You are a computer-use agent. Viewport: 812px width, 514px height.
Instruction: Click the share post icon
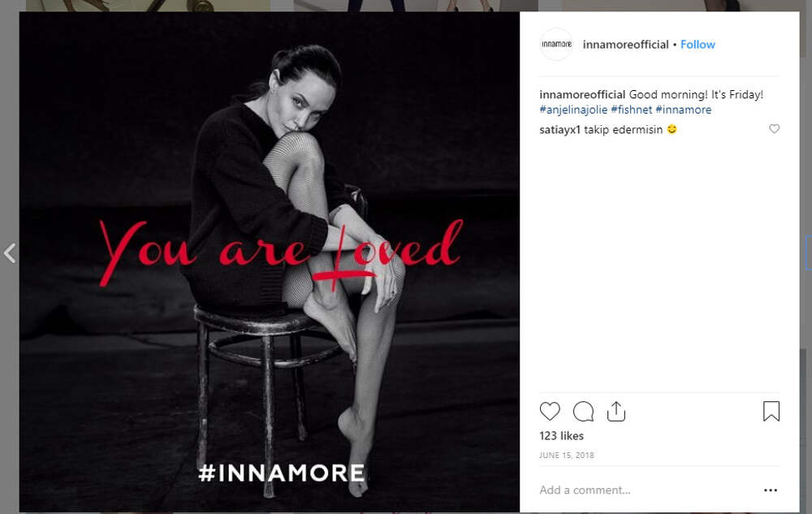click(x=616, y=411)
